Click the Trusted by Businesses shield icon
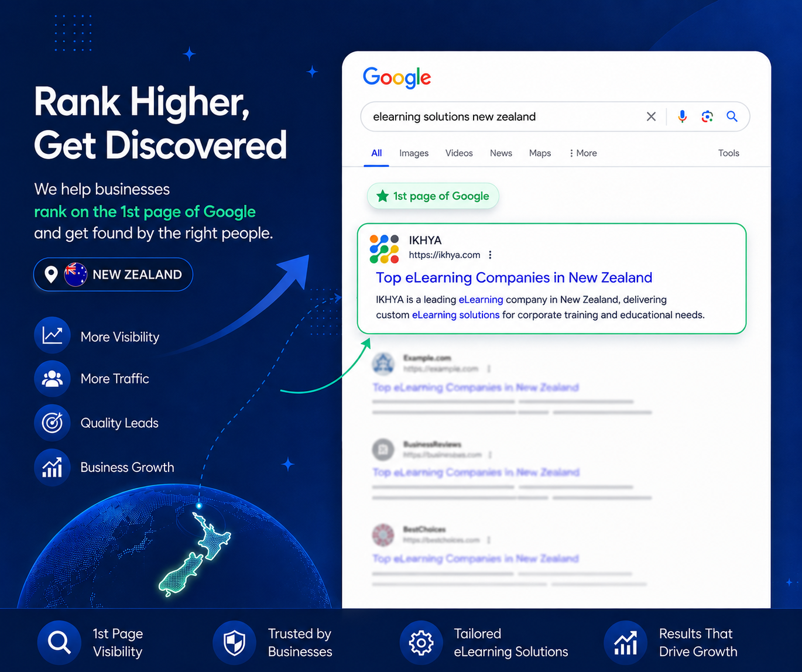 coord(234,643)
